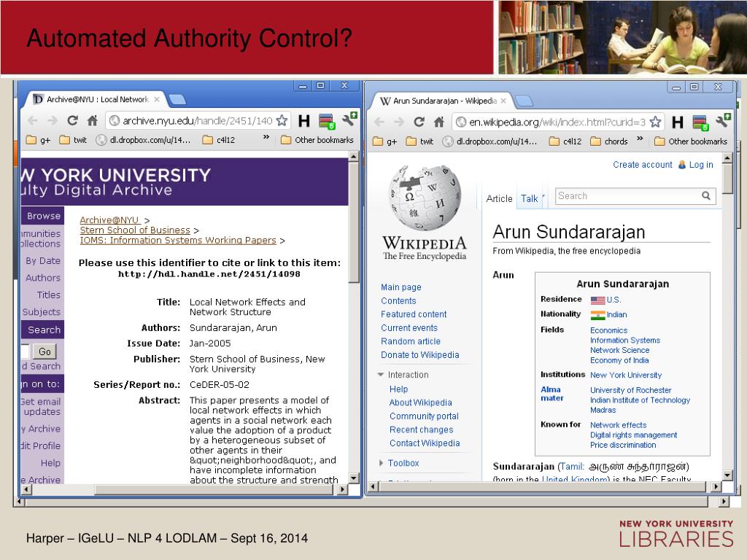
Task: Click the Wikipedia globe logo
Action: (x=425, y=198)
